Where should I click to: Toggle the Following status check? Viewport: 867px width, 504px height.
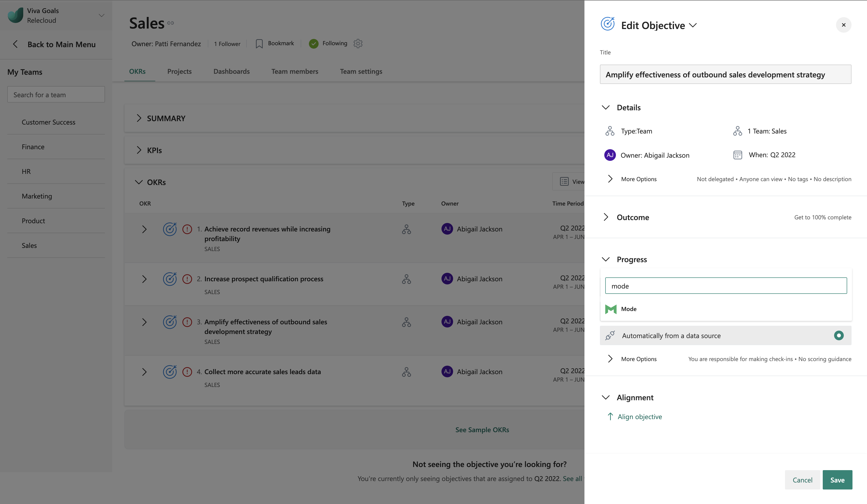pyautogui.click(x=314, y=44)
